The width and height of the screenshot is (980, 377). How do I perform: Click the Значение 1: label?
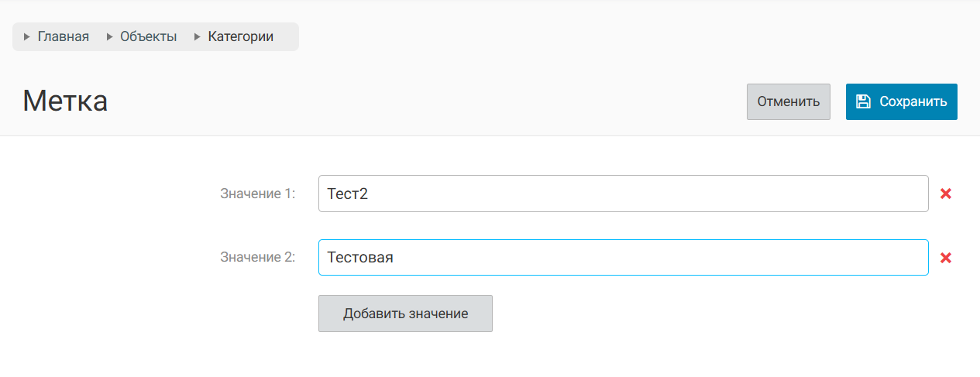[257, 194]
